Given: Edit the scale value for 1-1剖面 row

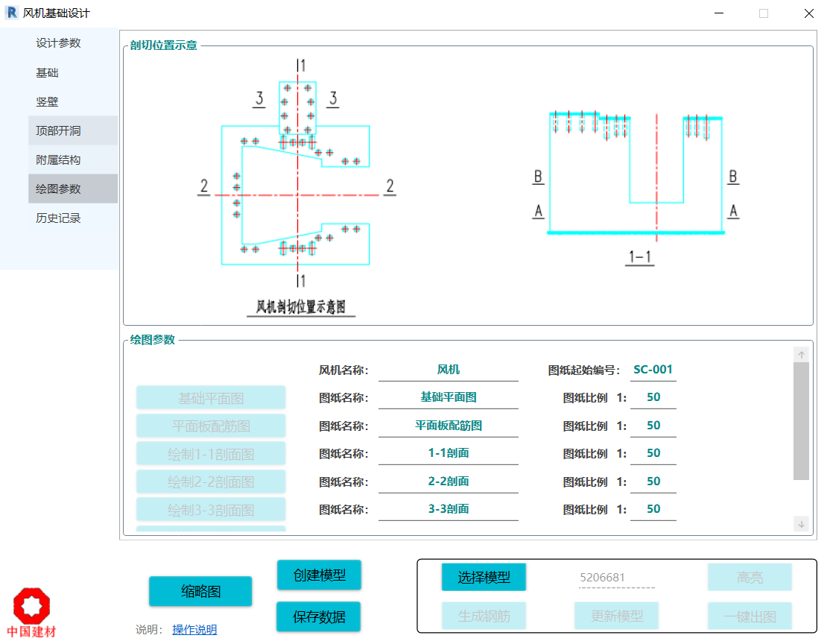Looking at the screenshot, I should point(653,453).
